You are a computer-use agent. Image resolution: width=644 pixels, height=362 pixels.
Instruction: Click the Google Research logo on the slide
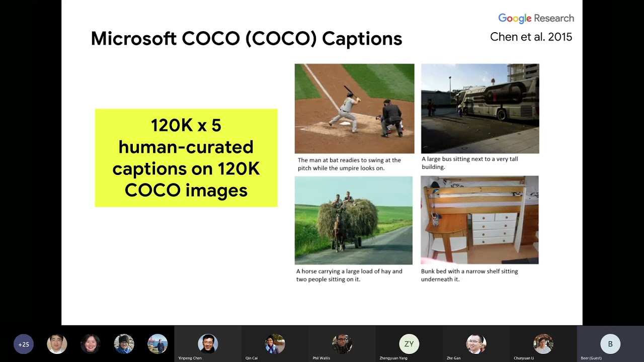coord(536,19)
